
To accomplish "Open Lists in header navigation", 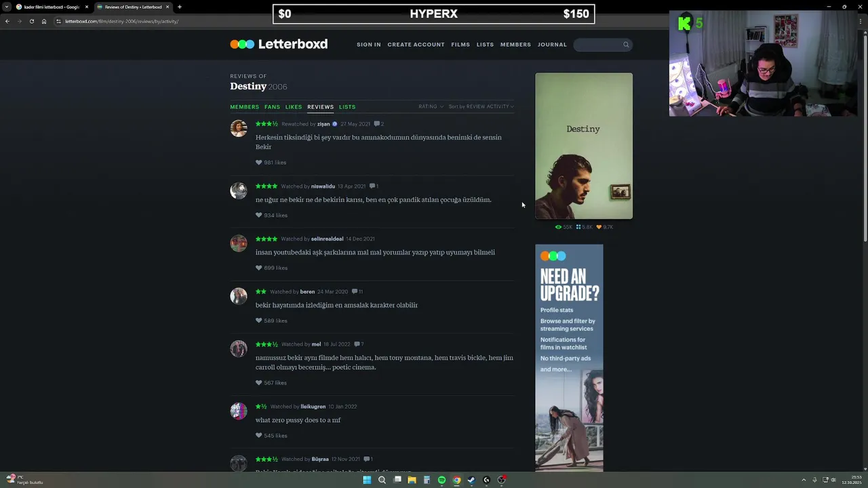I will click(x=485, y=45).
